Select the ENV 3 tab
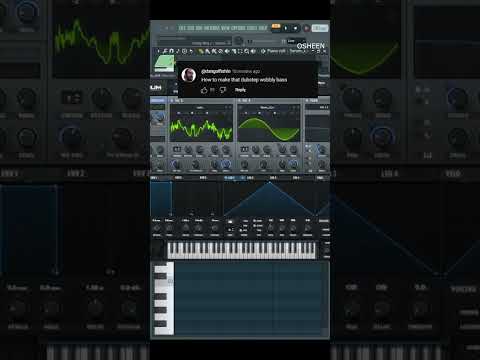Screen dimensions: 480x360 click(x=203, y=178)
